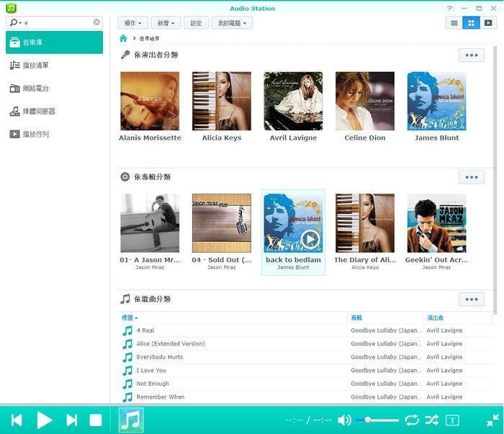Open the 我的電腦 dropdown

232,23
